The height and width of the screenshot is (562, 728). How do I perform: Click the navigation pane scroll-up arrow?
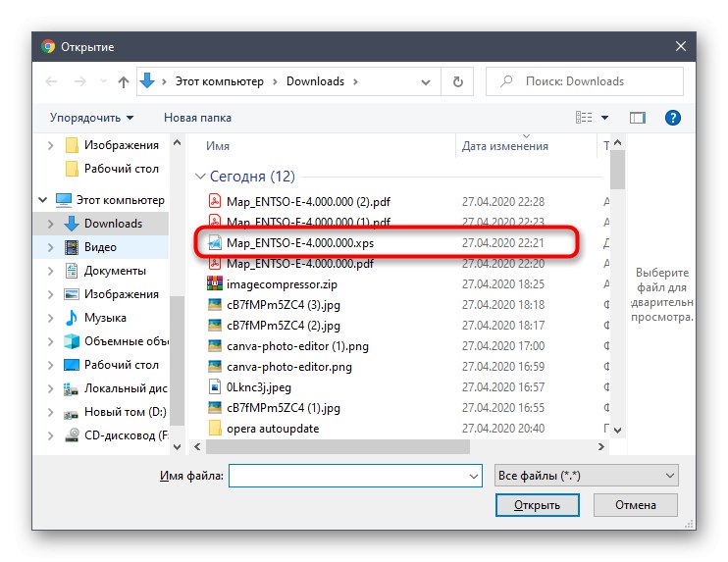(x=177, y=142)
